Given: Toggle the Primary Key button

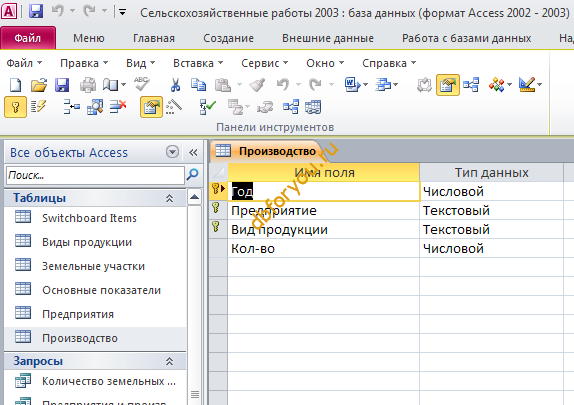Looking at the screenshot, I should [15, 107].
